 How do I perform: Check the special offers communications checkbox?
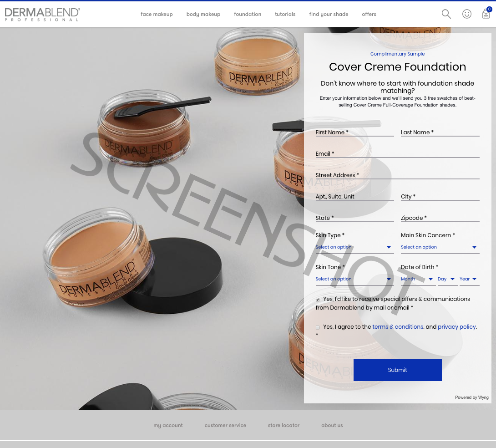[x=318, y=299]
